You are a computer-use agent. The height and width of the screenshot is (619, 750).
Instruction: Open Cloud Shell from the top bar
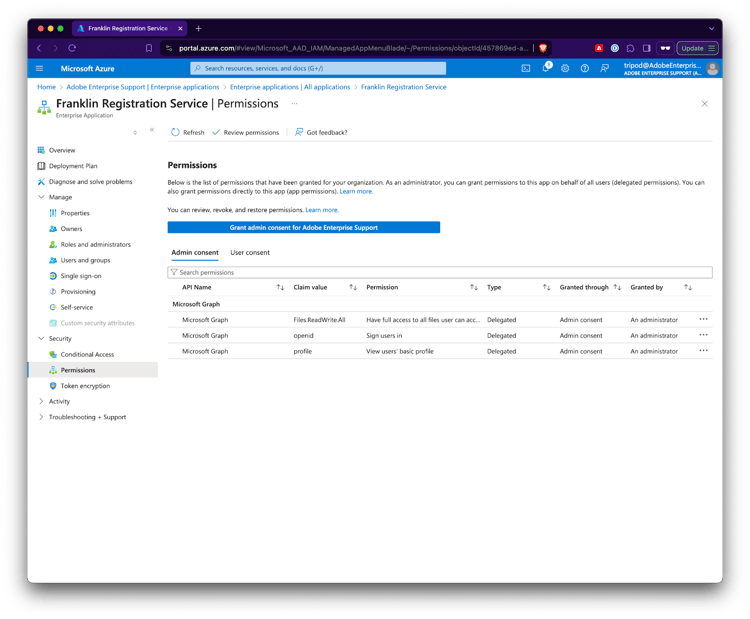pyautogui.click(x=526, y=68)
